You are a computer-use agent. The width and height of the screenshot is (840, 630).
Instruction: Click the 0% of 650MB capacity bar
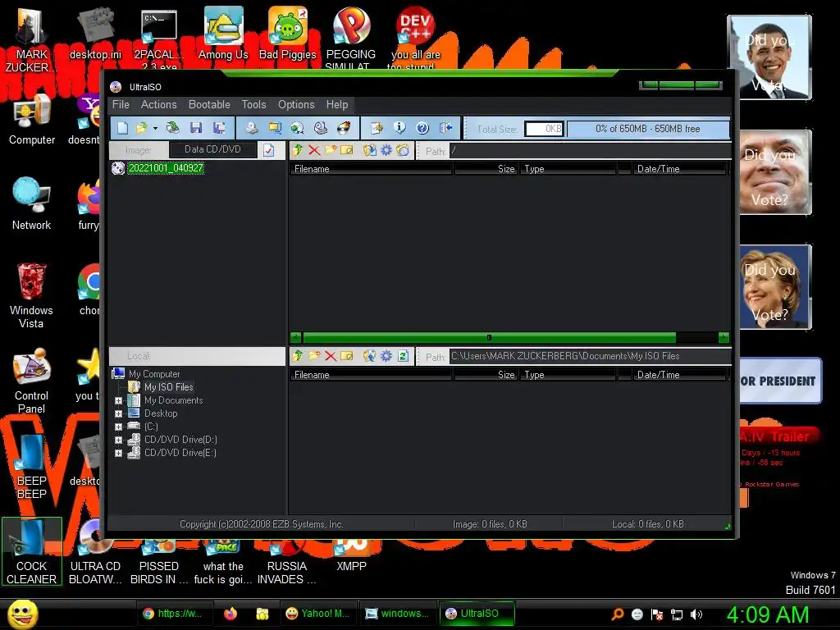tap(648, 129)
